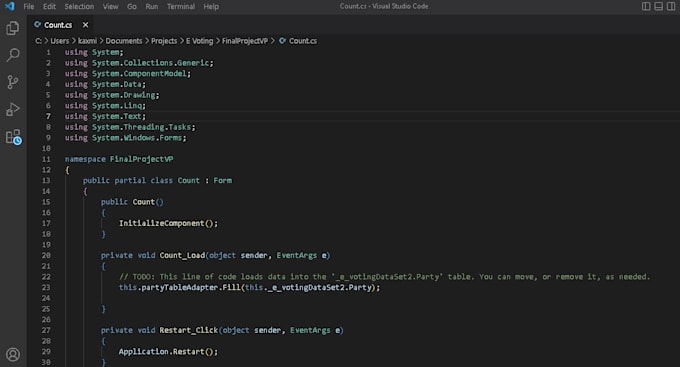Click 'namespace FinalProjectVP' text
This screenshot has width=680, height=367.
(119, 159)
